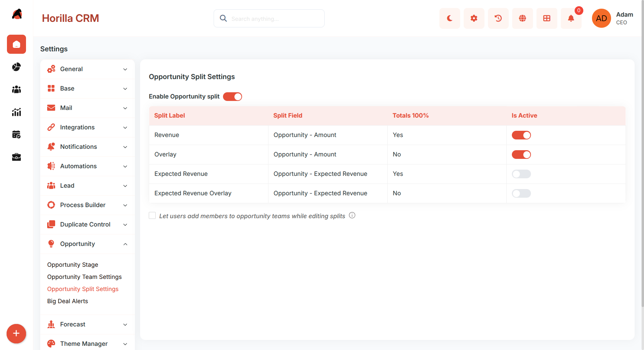The width and height of the screenshot is (644, 350).
Task: Expand the Automations section
Action: (87, 166)
